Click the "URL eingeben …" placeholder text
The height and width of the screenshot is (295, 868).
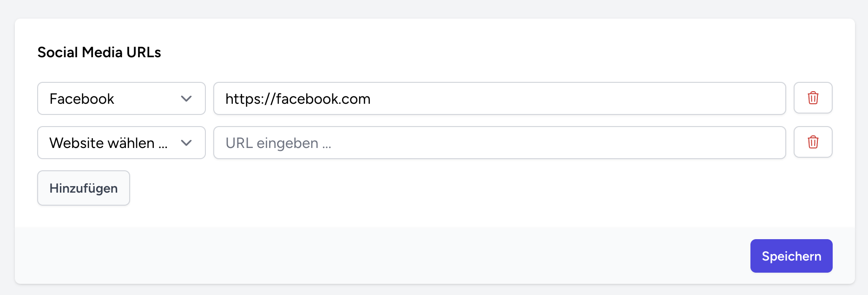pyautogui.click(x=278, y=143)
